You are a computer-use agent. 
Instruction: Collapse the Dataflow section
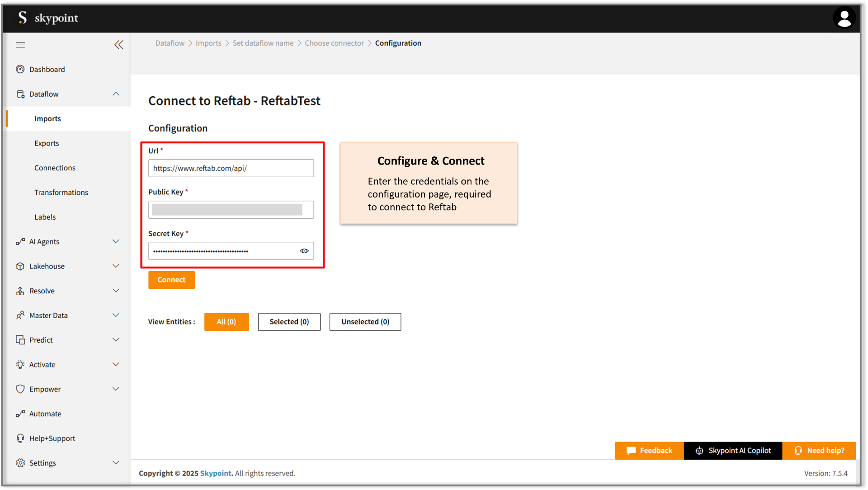pos(116,94)
